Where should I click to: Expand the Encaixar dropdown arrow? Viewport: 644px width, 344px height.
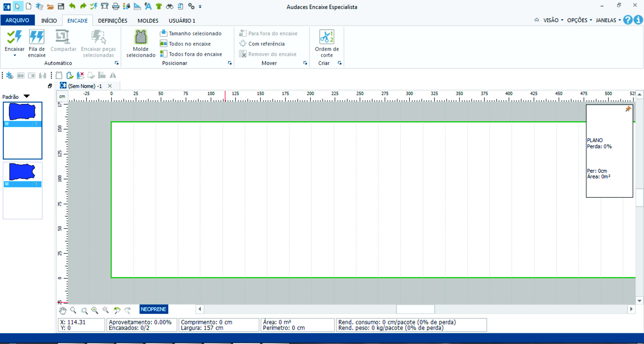[15, 55]
